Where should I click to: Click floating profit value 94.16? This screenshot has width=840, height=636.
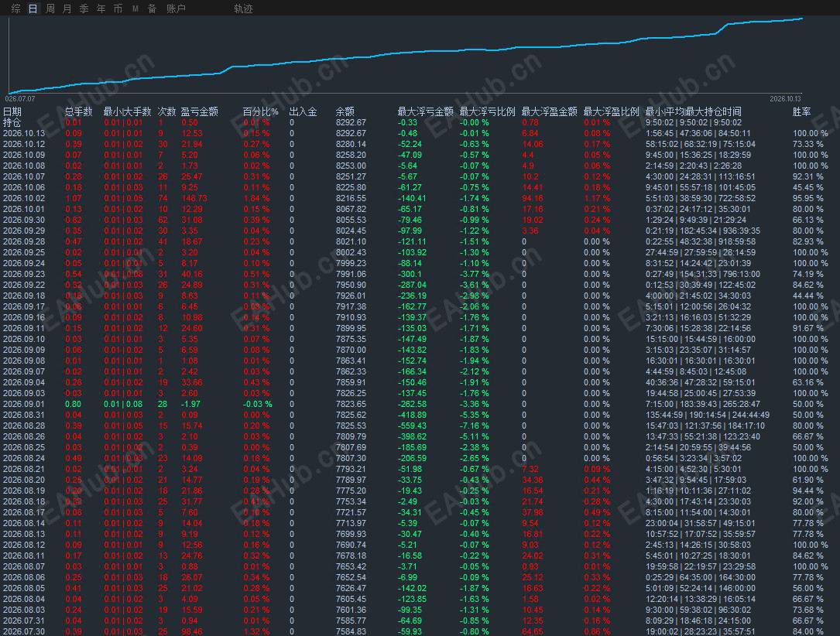533,198
